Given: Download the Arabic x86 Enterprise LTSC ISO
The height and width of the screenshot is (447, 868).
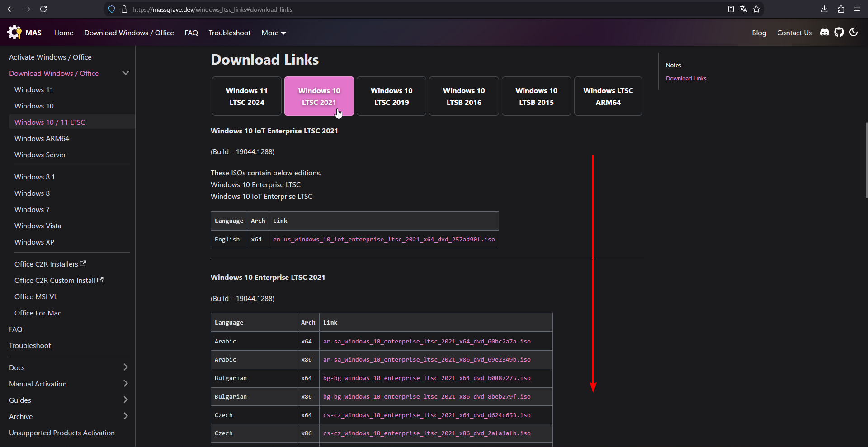Looking at the screenshot, I should [427, 360].
